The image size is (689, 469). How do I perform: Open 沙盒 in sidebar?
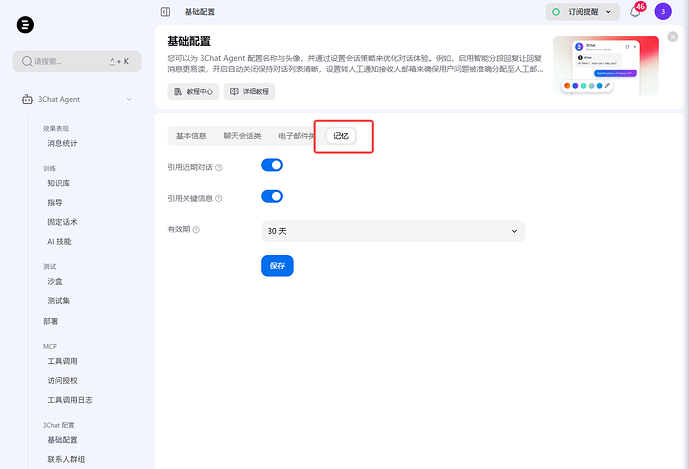coord(55,281)
